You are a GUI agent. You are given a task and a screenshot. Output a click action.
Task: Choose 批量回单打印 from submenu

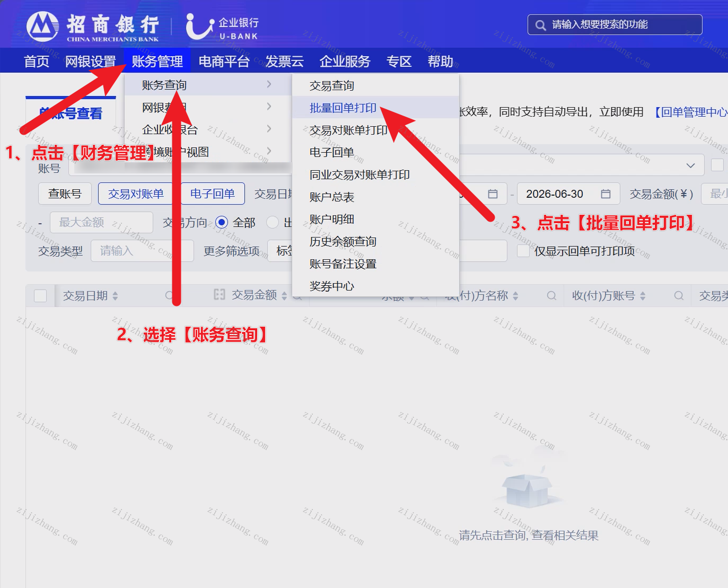pos(375,108)
